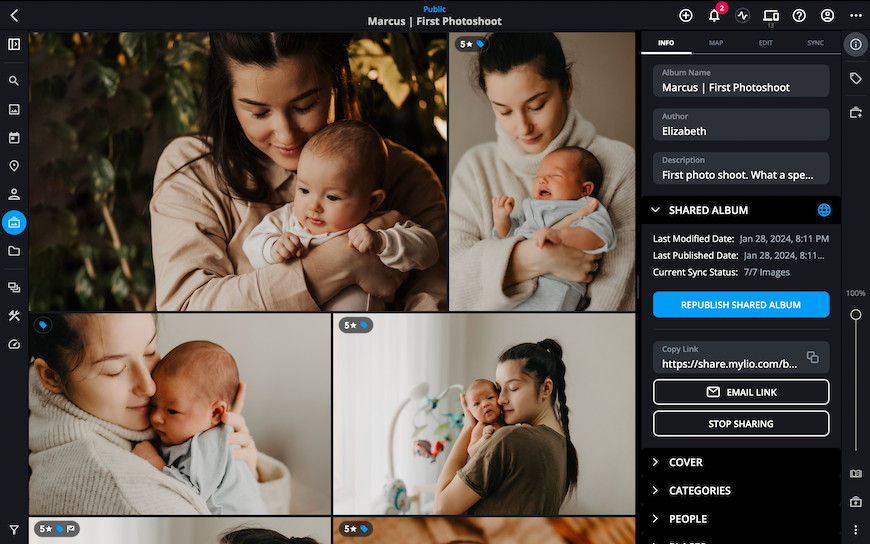
Task: Click the copy link icon
Action: [813, 357]
